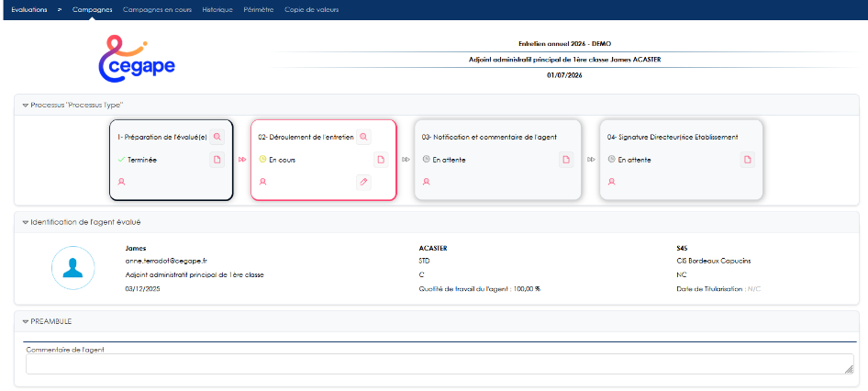868x391 pixels.
Task: Click yellow clock icon next to En cours
Action: click(262, 160)
